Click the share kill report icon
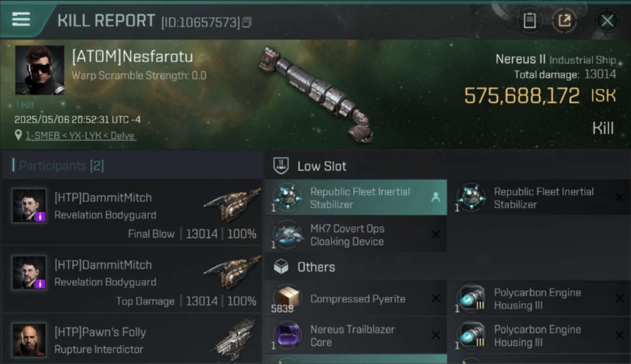Screen dimensions: 631x364 [565, 21]
